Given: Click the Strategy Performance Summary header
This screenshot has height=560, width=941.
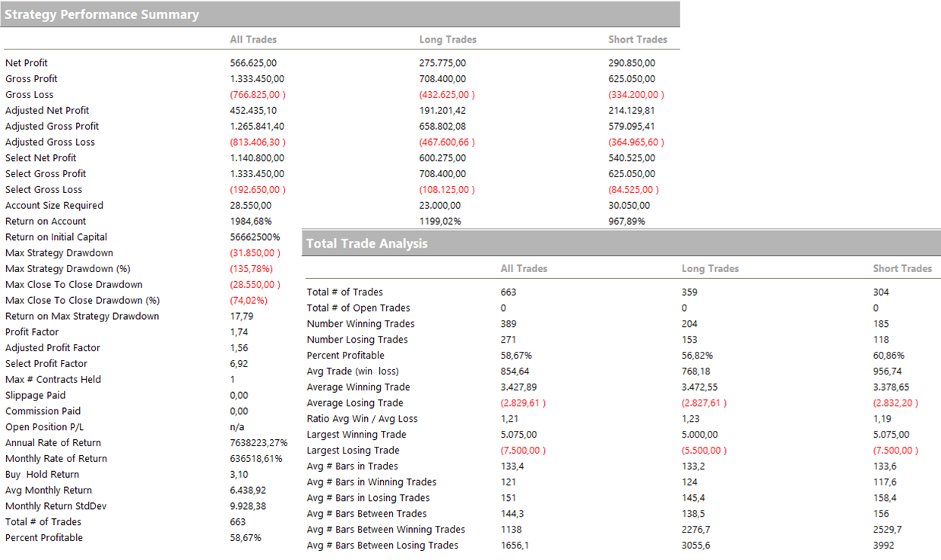Looking at the screenshot, I should 102,14.
